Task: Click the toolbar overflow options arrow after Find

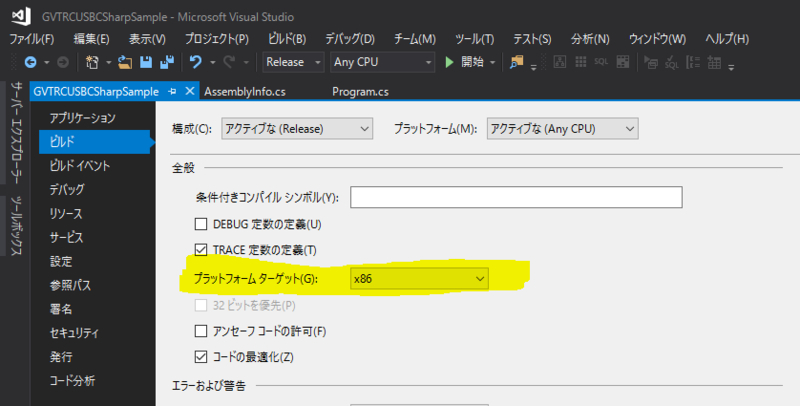Action: click(533, 67)
